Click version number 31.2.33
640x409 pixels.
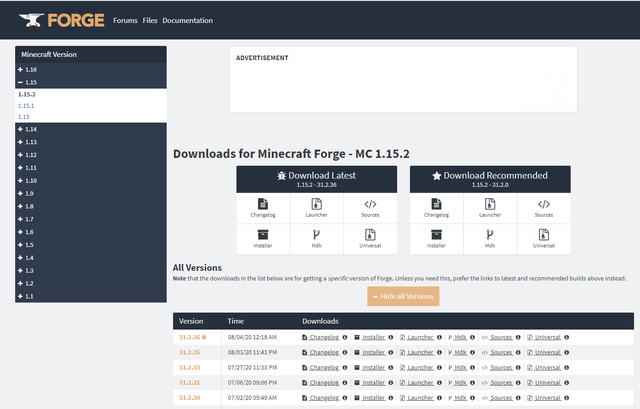point(189,367)
